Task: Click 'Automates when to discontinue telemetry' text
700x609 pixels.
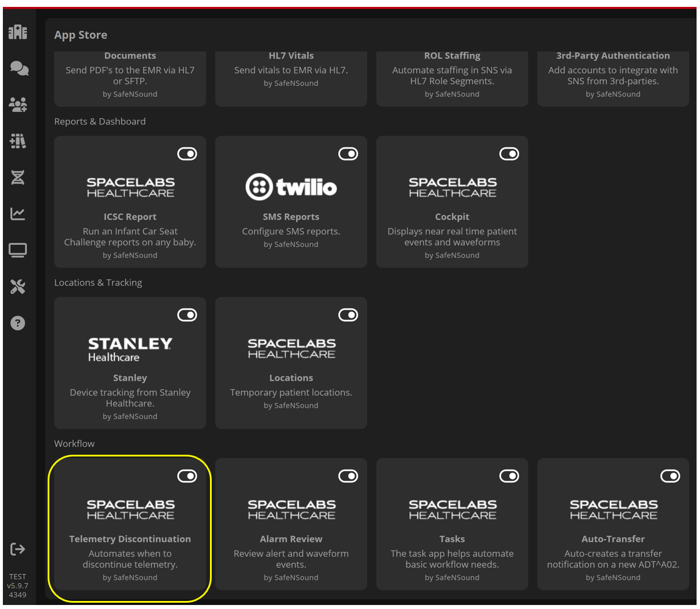Action: click(x=130, y=559)
